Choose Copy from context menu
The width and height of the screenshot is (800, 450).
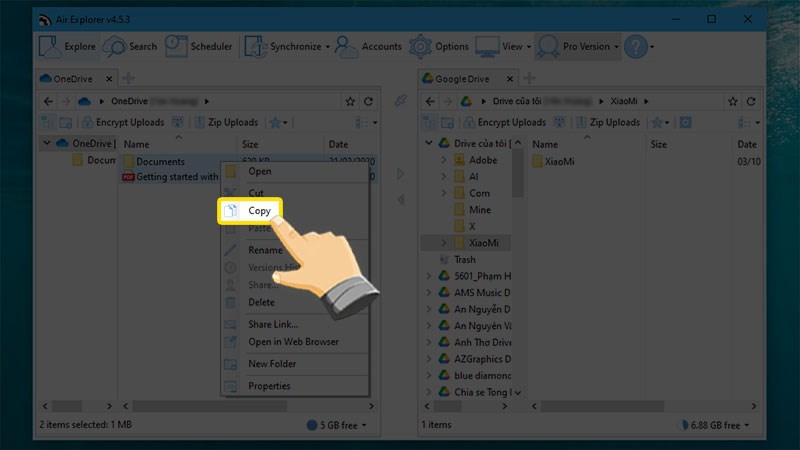(x=250, y=210)
